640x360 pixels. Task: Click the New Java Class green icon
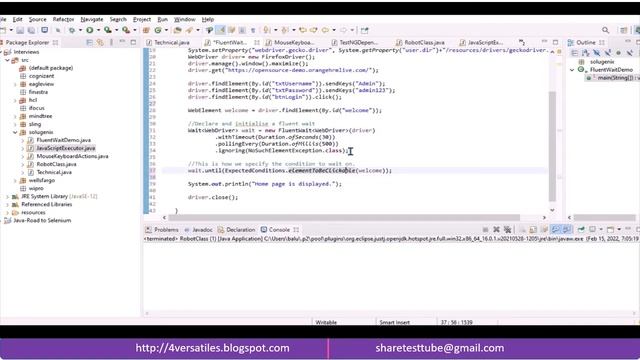pyautogui.click(x=158, y=30)
